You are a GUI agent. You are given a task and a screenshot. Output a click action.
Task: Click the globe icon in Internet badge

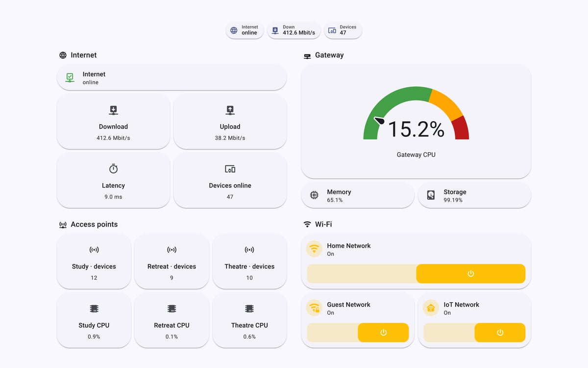click(x=234, y=30)
